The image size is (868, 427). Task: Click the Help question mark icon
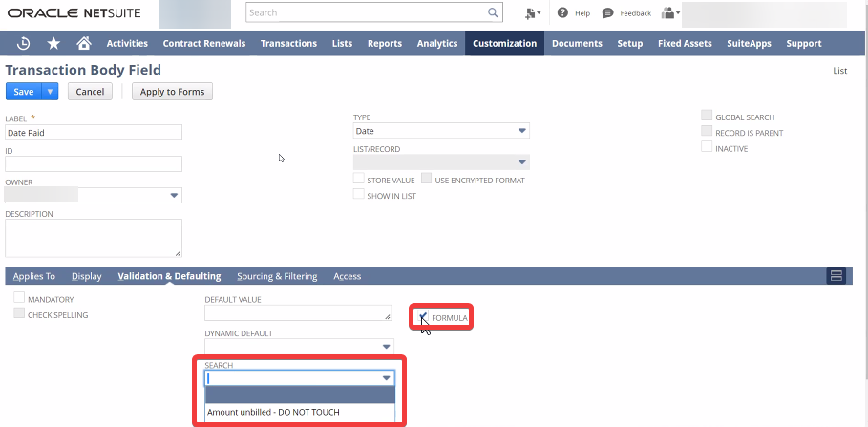click(562, 12)
